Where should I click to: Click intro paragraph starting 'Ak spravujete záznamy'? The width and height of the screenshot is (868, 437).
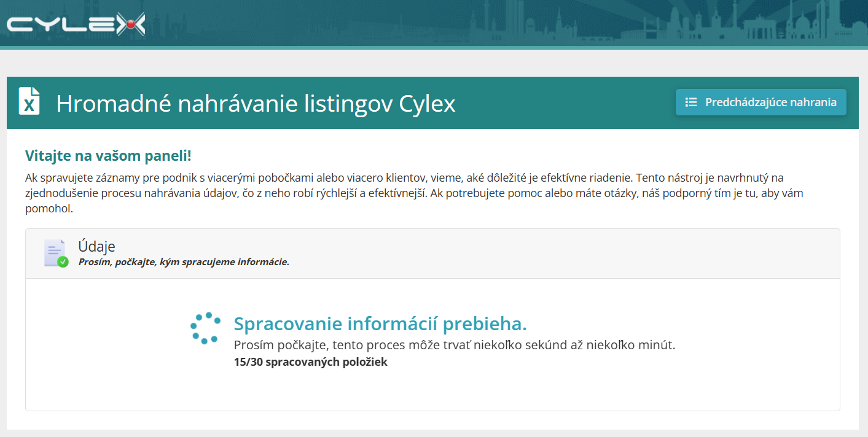(414, 193)
